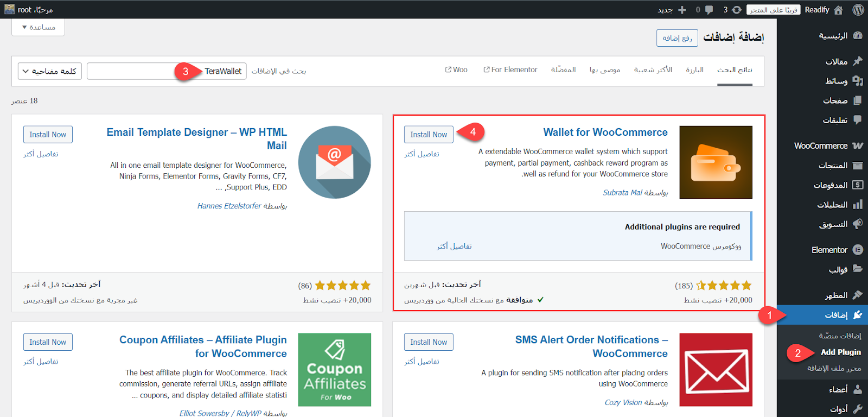Click the plus new content icon

coord(682,10)
